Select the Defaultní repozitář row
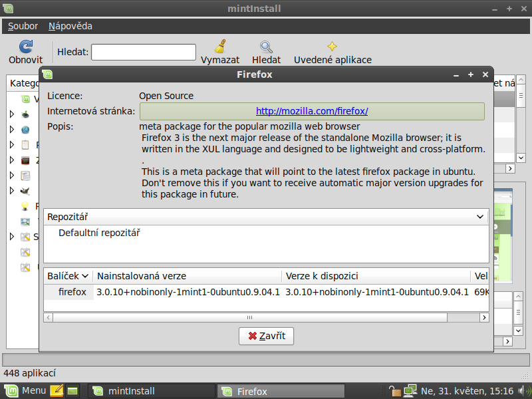This screenshot has width=532, height=399. (267, 233)
